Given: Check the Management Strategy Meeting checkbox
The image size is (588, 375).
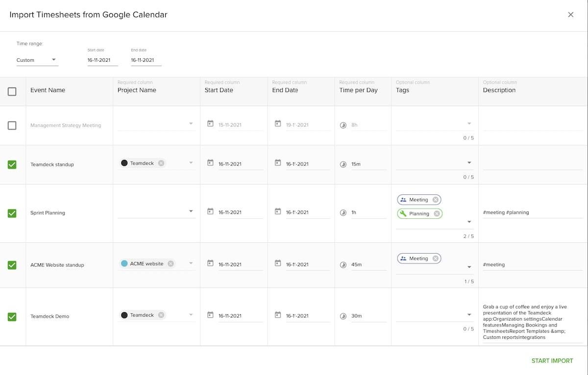Looking at the screenshot, I should tap(12, 125).
